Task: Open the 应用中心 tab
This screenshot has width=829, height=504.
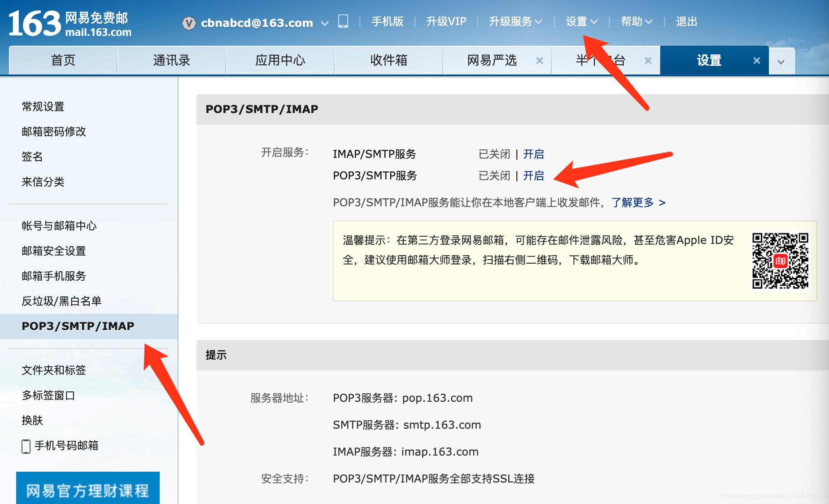Action: 280,60
